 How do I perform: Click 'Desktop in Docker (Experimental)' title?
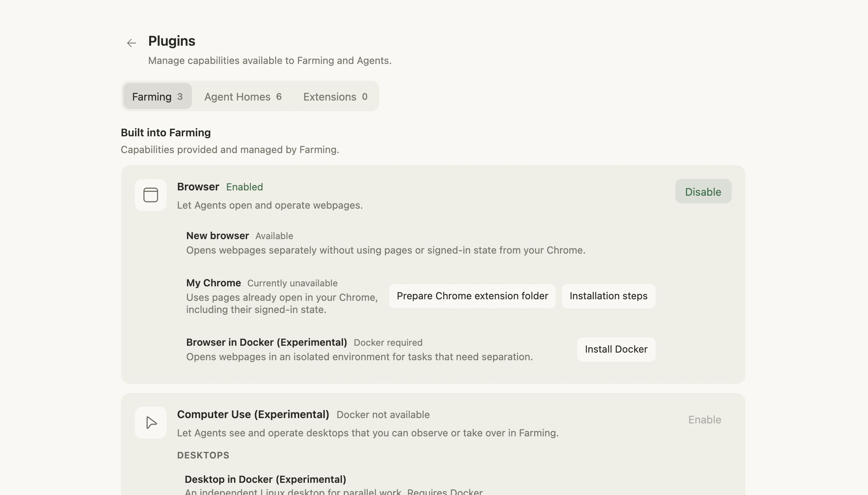click(265, 479)
